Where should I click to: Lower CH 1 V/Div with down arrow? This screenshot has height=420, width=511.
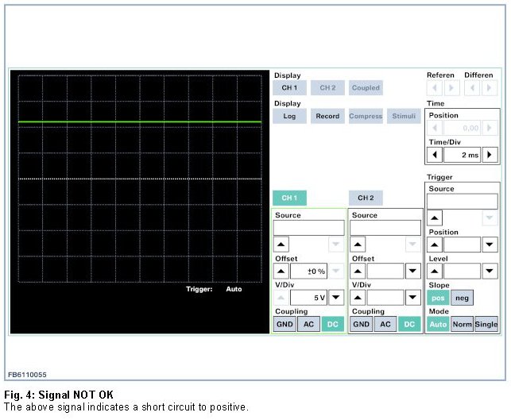[x=336, y=298]
